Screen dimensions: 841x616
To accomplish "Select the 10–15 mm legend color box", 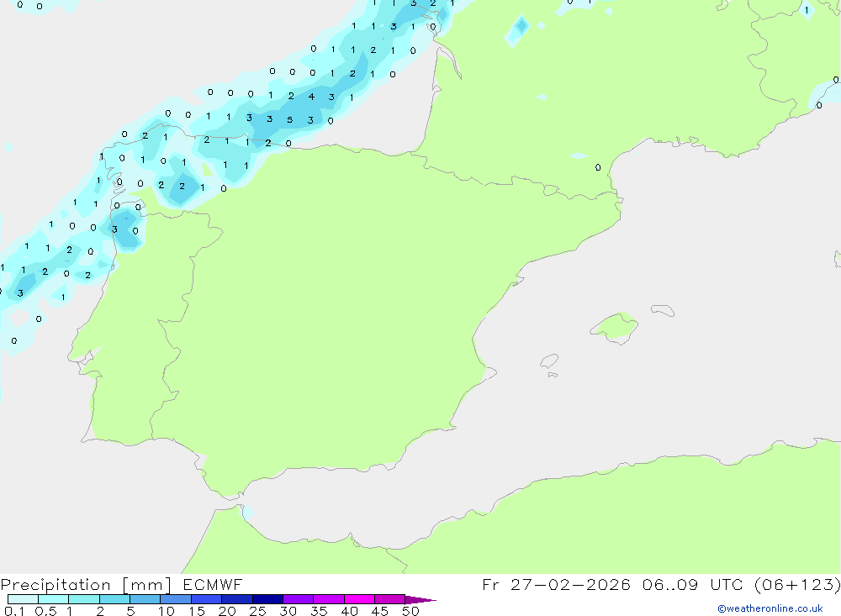I will pos(176,599).
